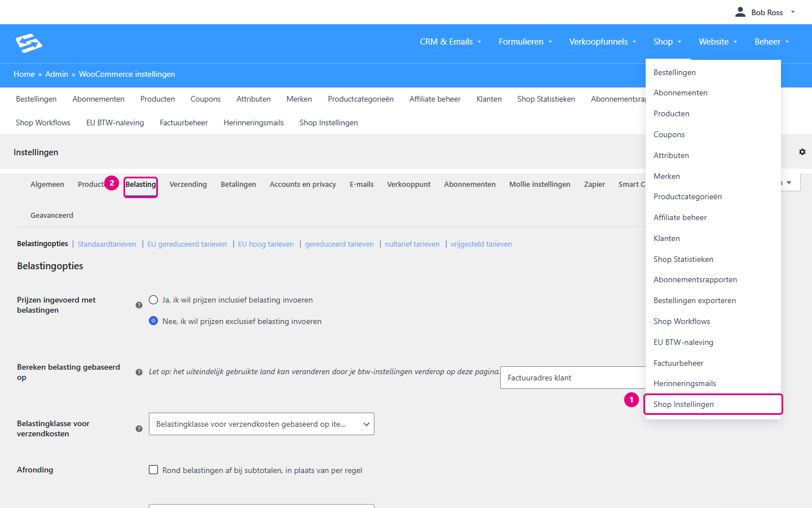Open Accounts en privacy tab
This screenshot has width=812, height=508.
coord(303,185)
